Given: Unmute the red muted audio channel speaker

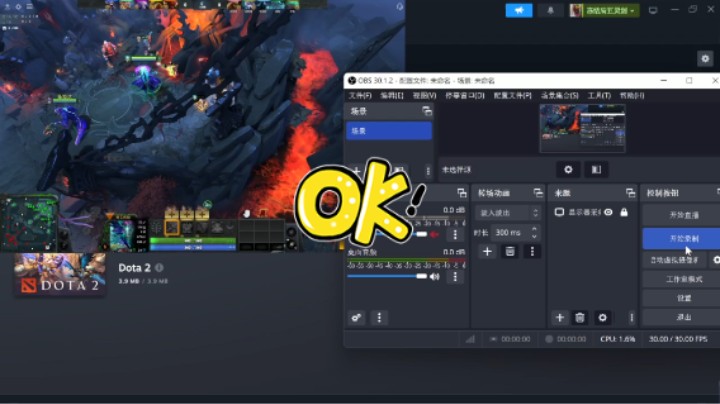Looking at the screenshot, I should click(434, 235).
